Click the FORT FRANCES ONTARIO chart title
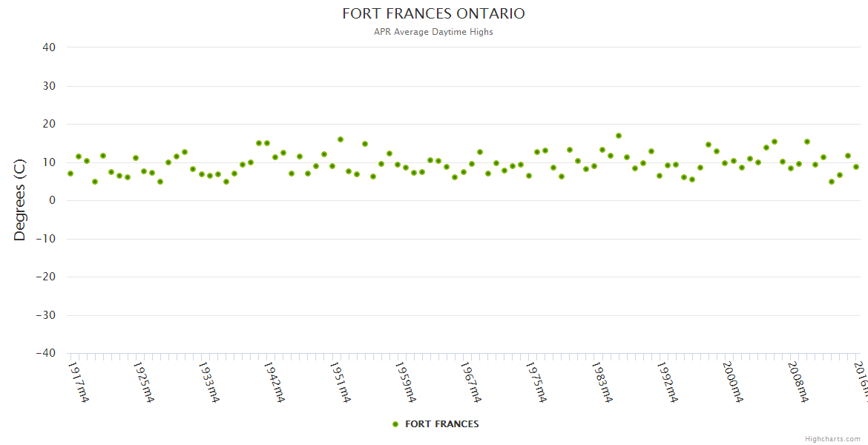This screenshot has height=445, width=868. (433, 14)
